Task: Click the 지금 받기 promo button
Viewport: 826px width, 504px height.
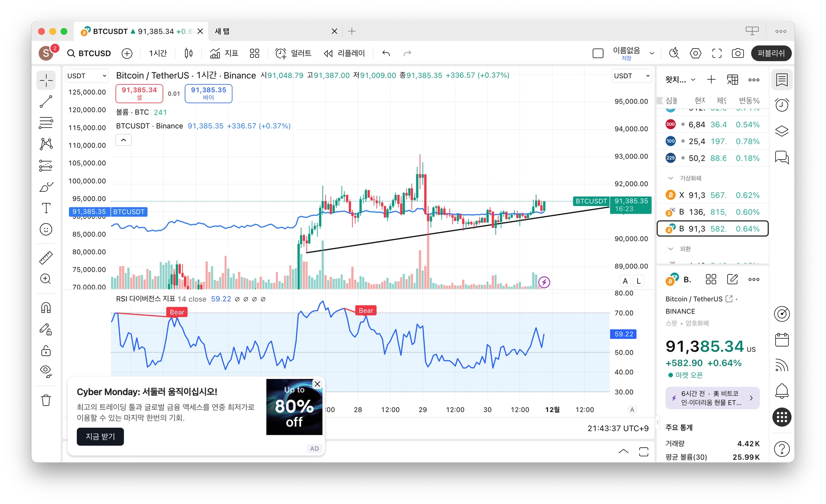Action: point(100,436)
